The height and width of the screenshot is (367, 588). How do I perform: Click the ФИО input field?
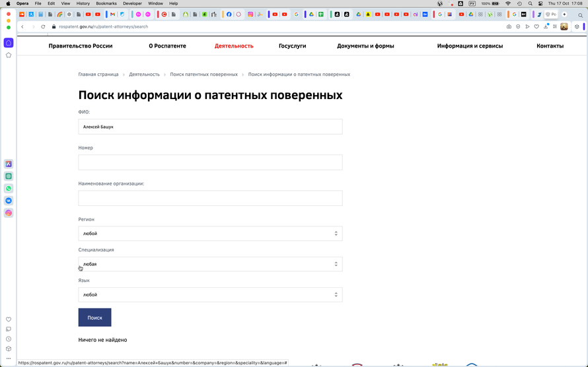click(x=210, y=127)
